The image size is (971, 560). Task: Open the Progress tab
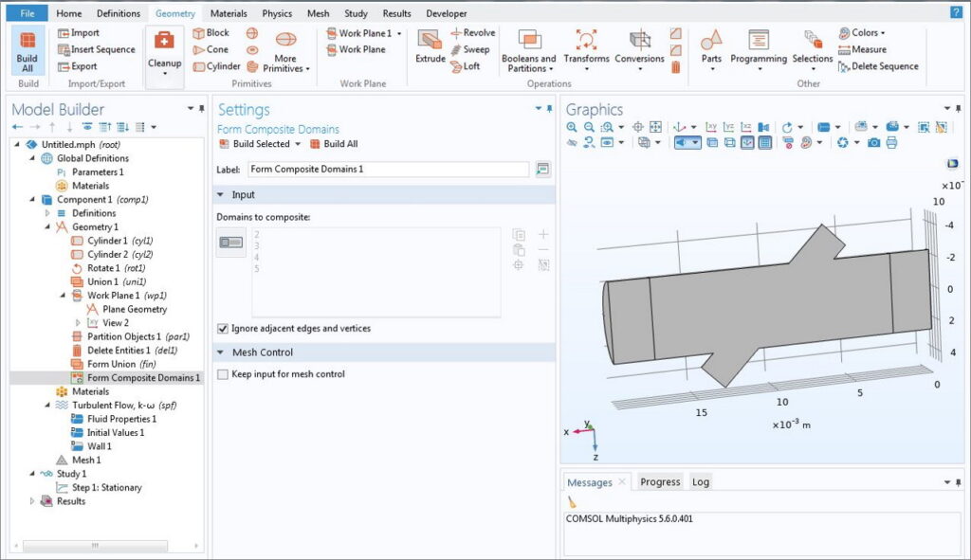click(660, 482)
